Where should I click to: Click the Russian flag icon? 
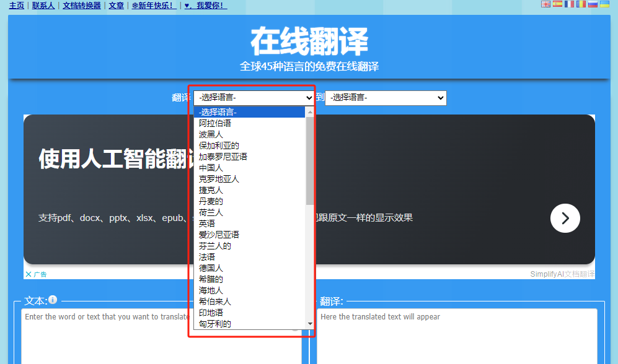(593, 4)
